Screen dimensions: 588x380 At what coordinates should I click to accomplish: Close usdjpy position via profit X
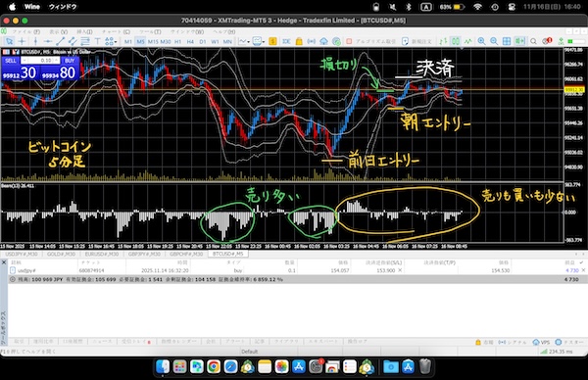point(583,270)
